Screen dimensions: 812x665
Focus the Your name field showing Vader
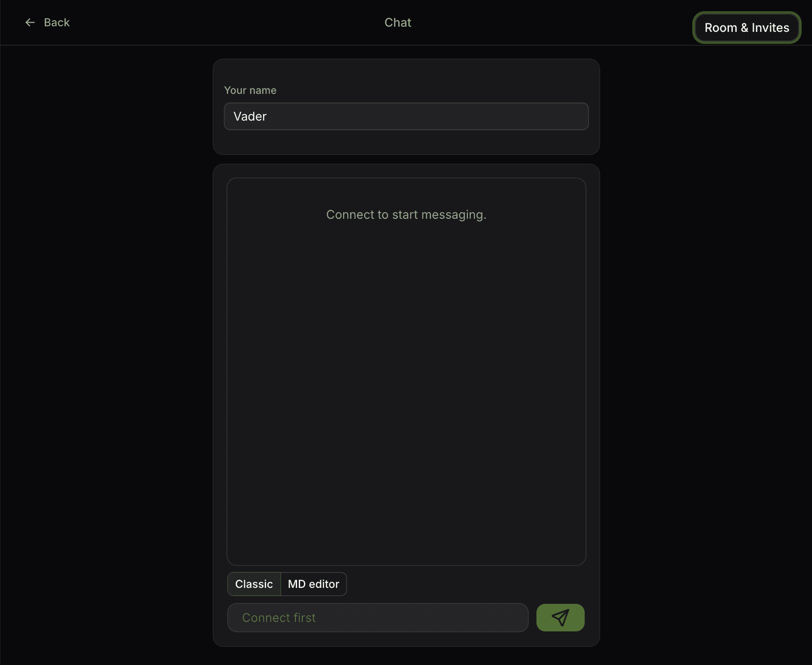(x=406, y=116)
